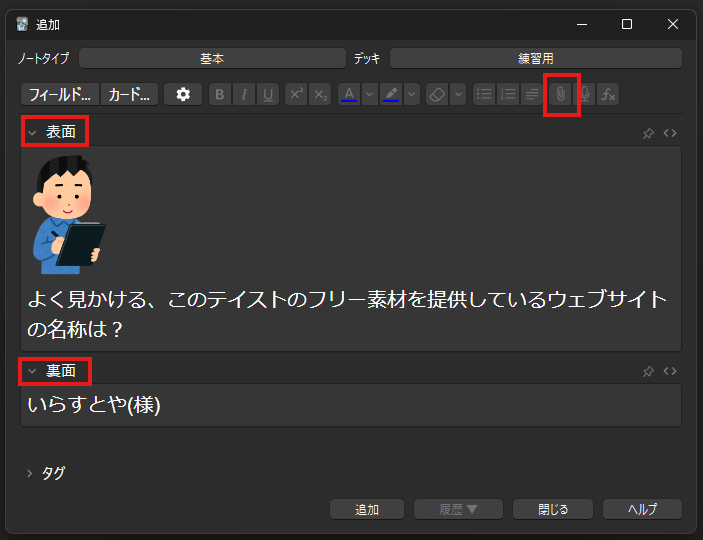703x540 pixels.
Task: Toggle HTML editor for 表面 field
Action: (x=670, y=133)
